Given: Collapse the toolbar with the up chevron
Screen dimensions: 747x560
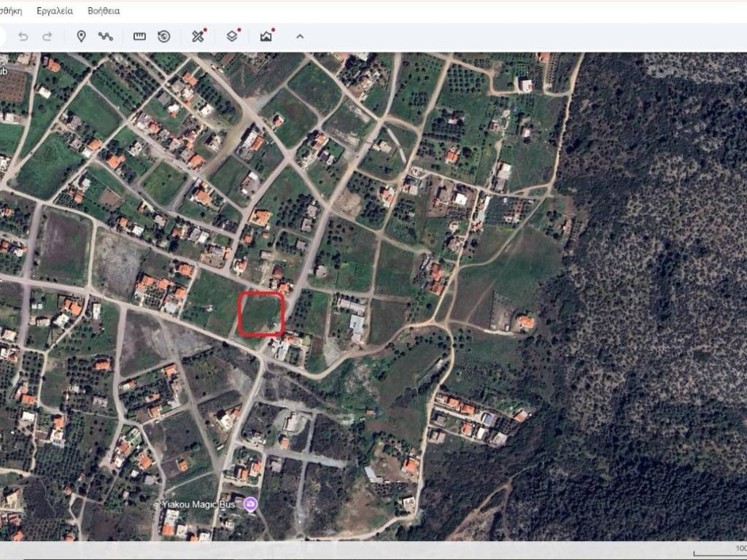Looking at the screenshot, I should (x=300, y=36).
